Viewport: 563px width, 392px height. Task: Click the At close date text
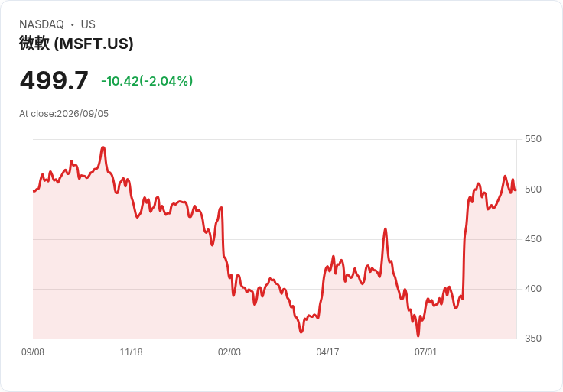(64, 114)
